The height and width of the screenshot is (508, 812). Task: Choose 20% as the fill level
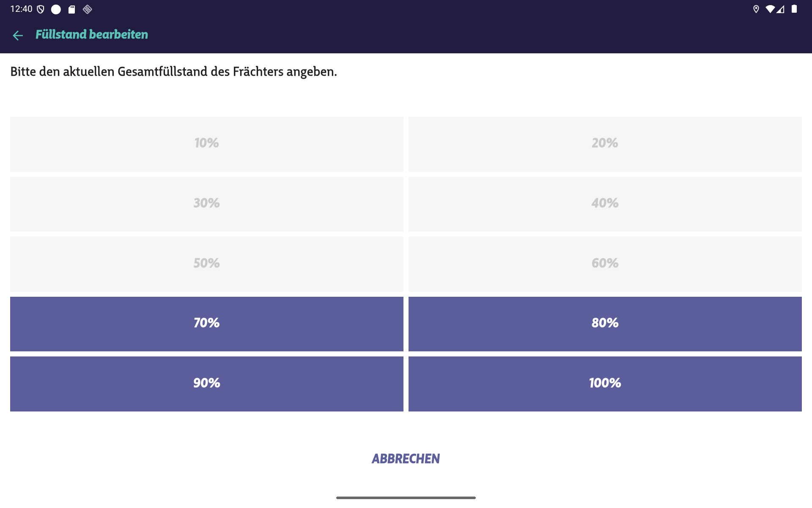[x=605, y=144]
